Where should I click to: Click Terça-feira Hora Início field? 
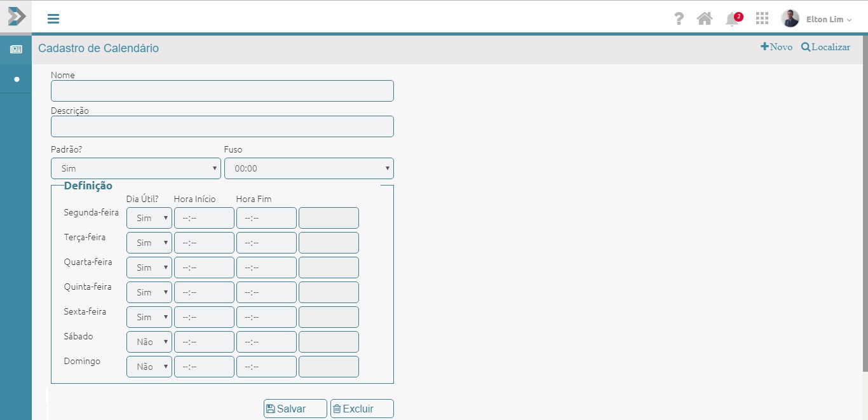point(204,243)
